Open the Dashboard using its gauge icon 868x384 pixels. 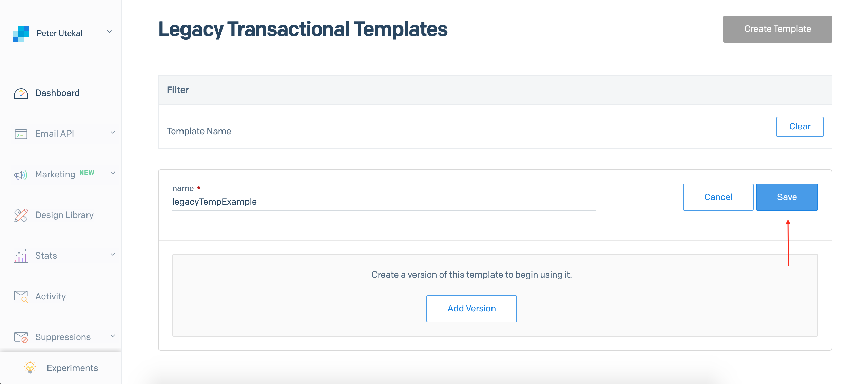[x=21, y=93]
